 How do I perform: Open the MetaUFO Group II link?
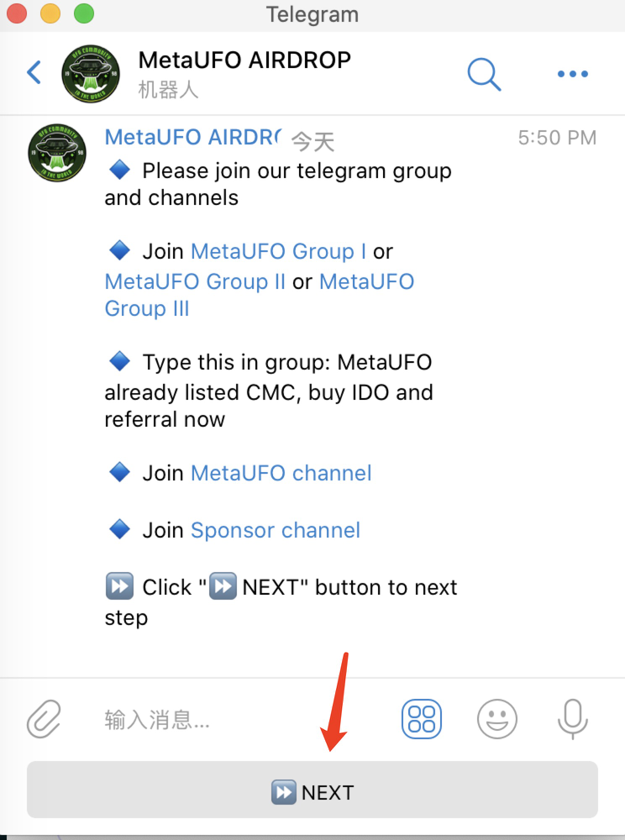click(x=195, y=281)
